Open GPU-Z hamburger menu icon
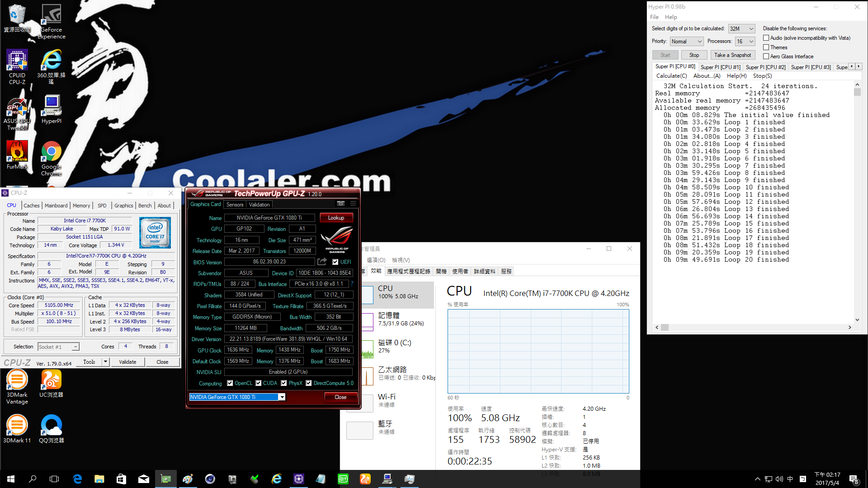The height and width of the screenshot is (488, 868). (354, 204)
